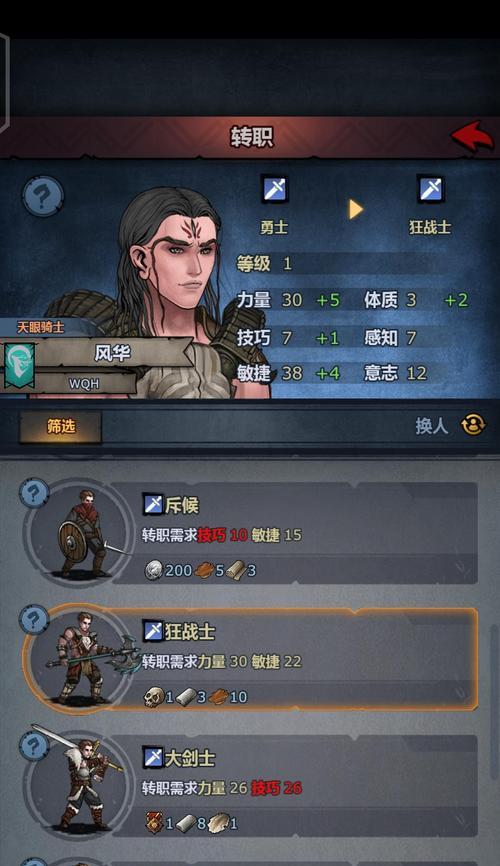
Task: Click the teal guild banner emblem
Action: click(x=19, y=366)
